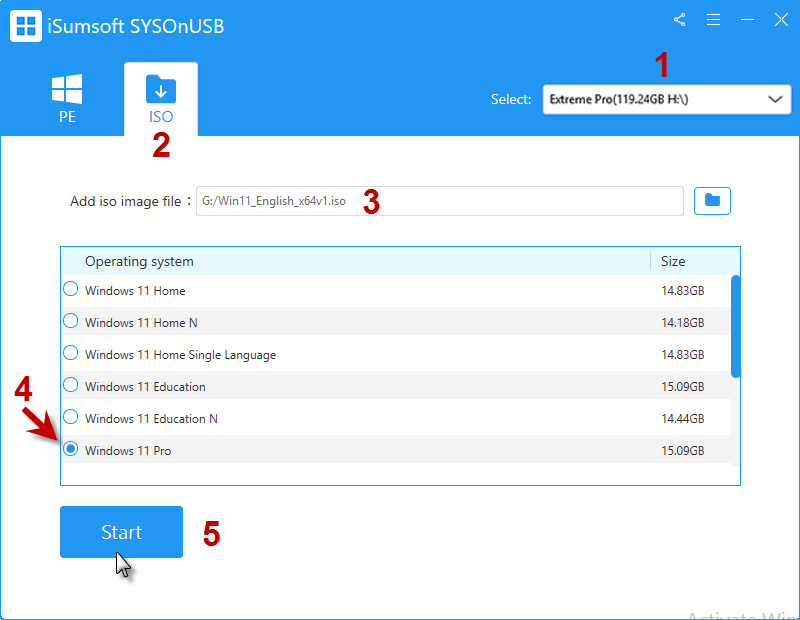The image size is (800, 620).
Task: Select Windows 11 Pro radio button
Action: pos(70,449)
